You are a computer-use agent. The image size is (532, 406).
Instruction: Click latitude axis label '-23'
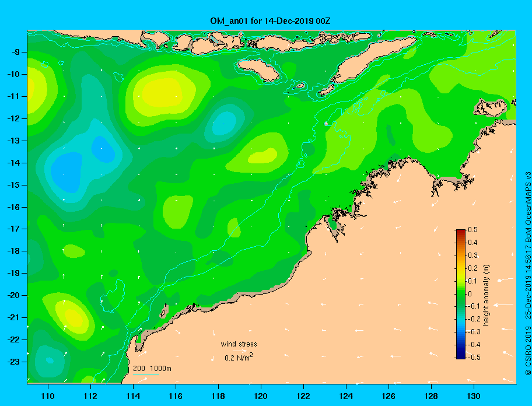coord(13,362)
